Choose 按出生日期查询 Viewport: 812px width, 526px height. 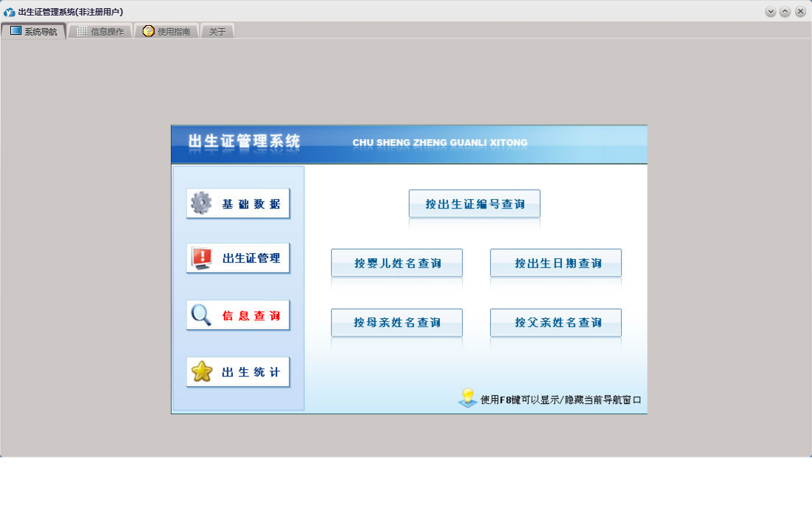coord(555,263)
